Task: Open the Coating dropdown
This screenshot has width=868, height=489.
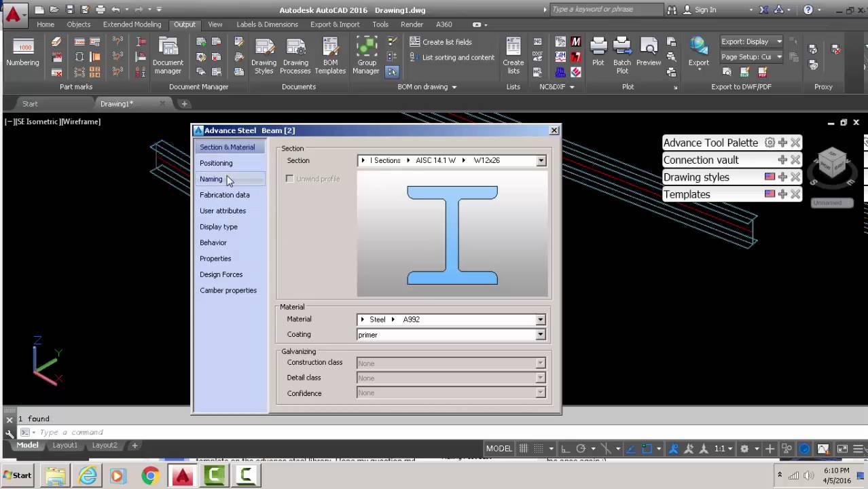Action: pos(541,335)
